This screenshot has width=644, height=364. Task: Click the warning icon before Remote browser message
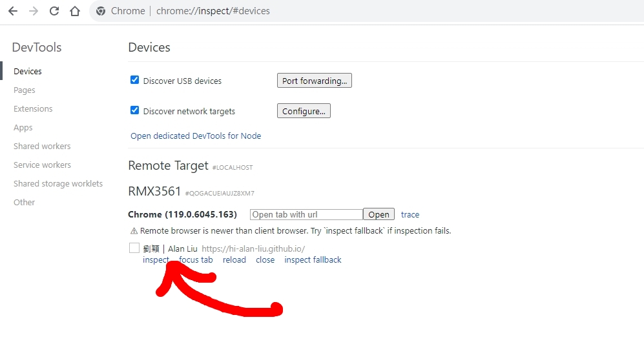pyautogui.click(x=134, y=231)
